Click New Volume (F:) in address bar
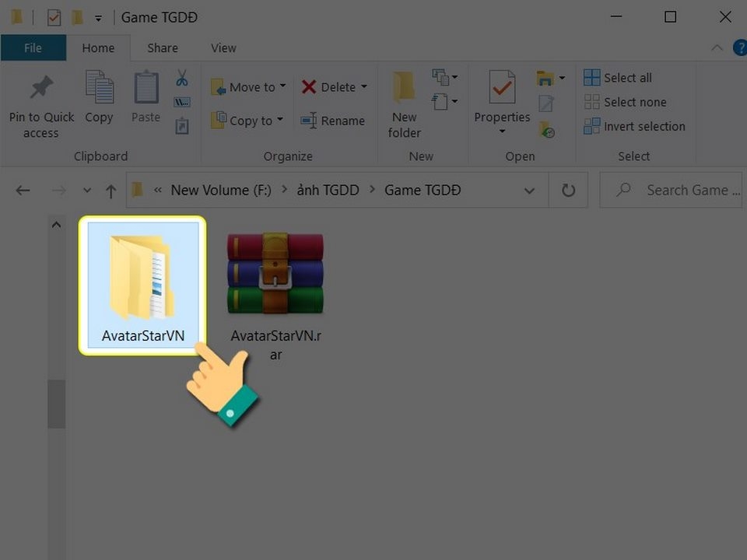 221,190
